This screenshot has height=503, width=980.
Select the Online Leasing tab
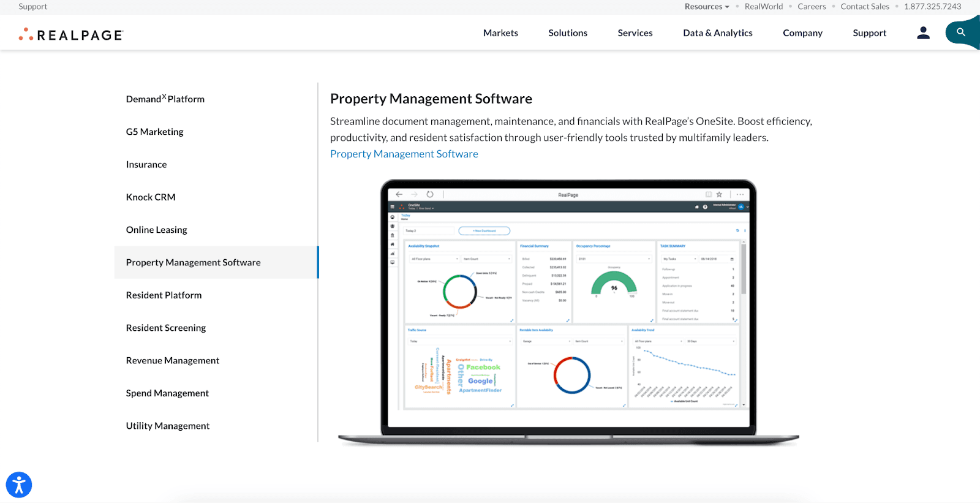(x=216, y=230)
